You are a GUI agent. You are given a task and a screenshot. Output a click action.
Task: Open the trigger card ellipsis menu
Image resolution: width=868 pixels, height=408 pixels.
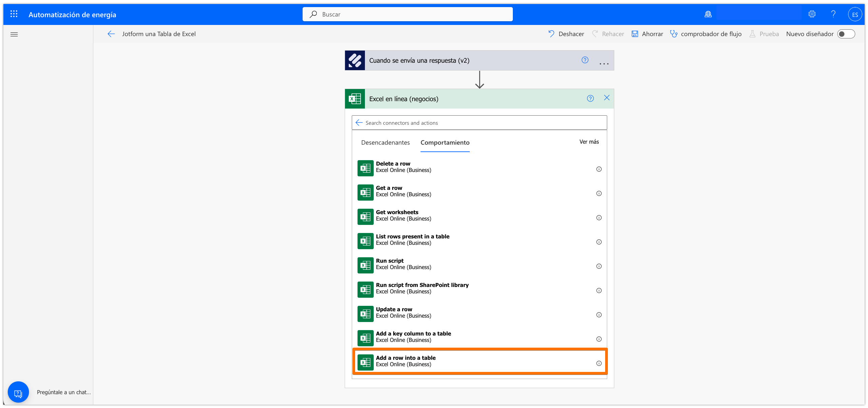(x=604, y=63)
